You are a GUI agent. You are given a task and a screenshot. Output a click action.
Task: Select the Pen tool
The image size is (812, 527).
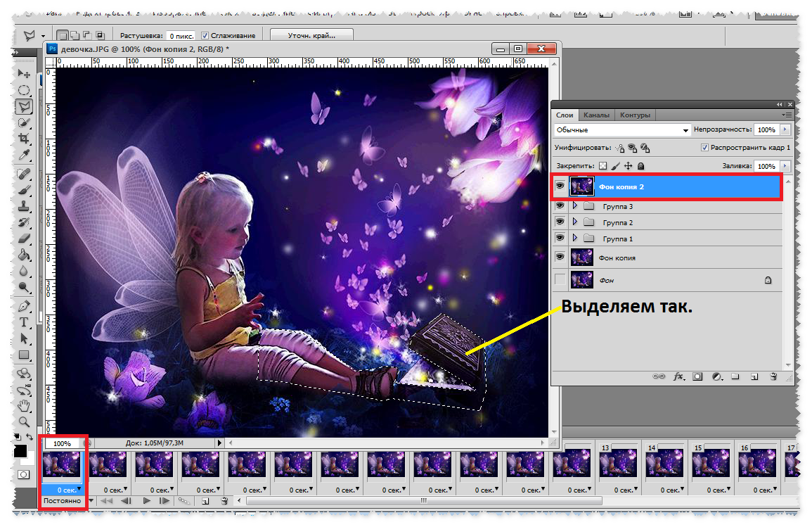24,306
